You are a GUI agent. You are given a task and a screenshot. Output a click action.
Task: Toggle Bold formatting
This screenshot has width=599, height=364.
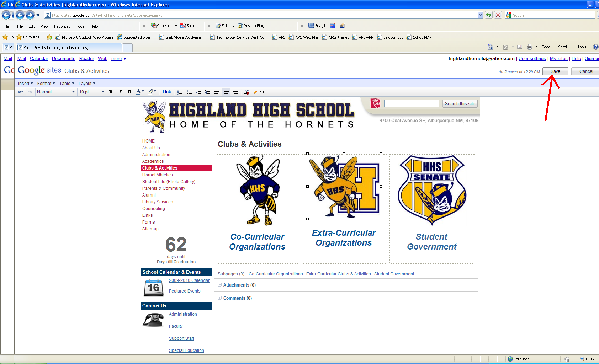tap(111, 92)
